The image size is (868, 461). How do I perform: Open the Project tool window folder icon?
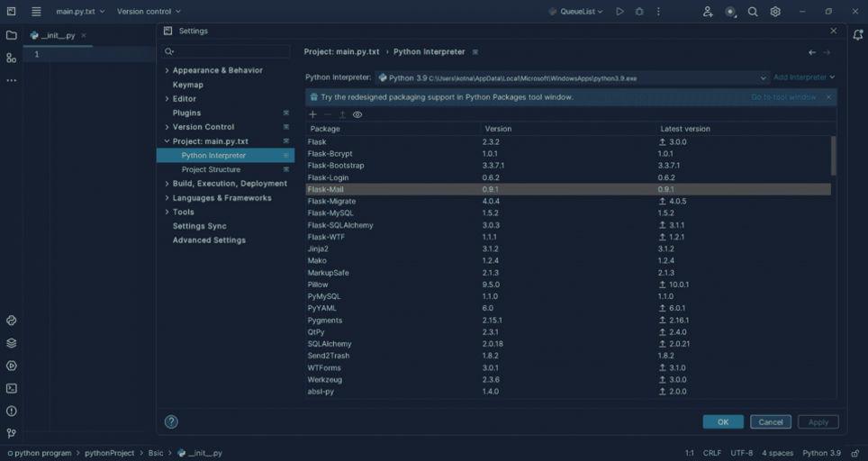(x=11, y=35)
